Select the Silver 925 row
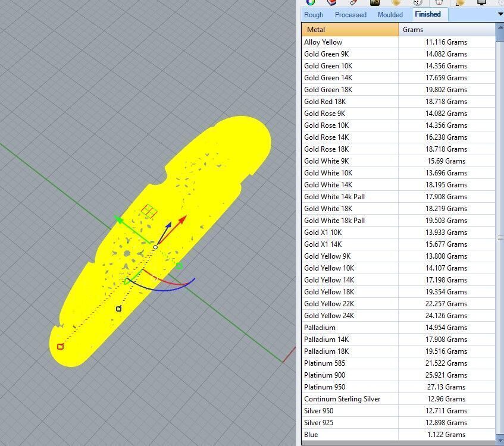504x446 pixels. point(399,423)
